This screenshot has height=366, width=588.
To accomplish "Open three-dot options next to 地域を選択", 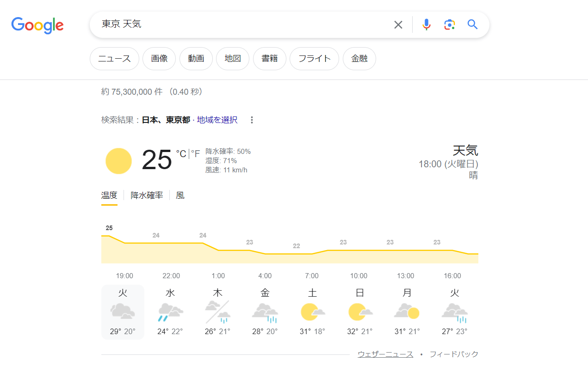I will coord(252,120).
